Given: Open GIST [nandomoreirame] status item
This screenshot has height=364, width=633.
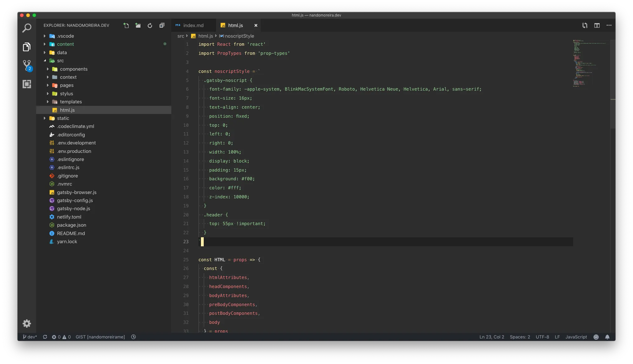Looking at the screenshot, I should click(x=100, y=337).
